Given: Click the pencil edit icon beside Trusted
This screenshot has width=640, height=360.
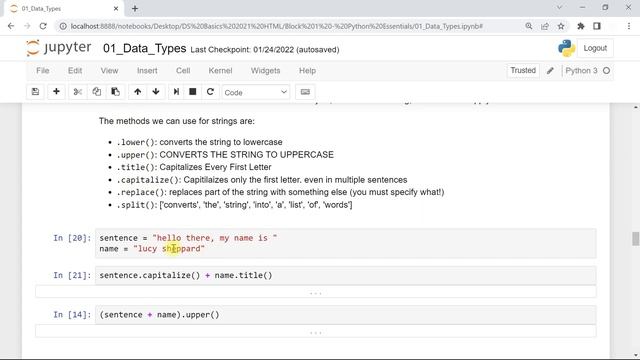Looking at the screenshot, I should [x=550, y=71].
